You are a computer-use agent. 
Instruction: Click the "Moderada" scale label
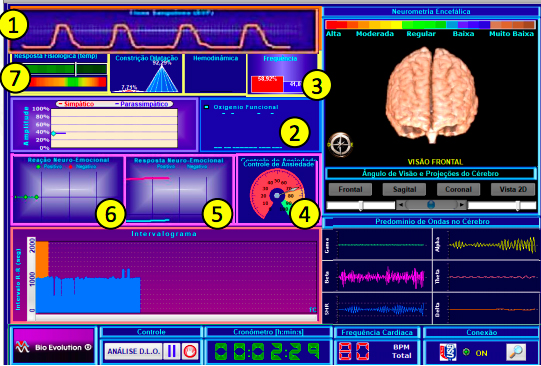tap(375, 34)
